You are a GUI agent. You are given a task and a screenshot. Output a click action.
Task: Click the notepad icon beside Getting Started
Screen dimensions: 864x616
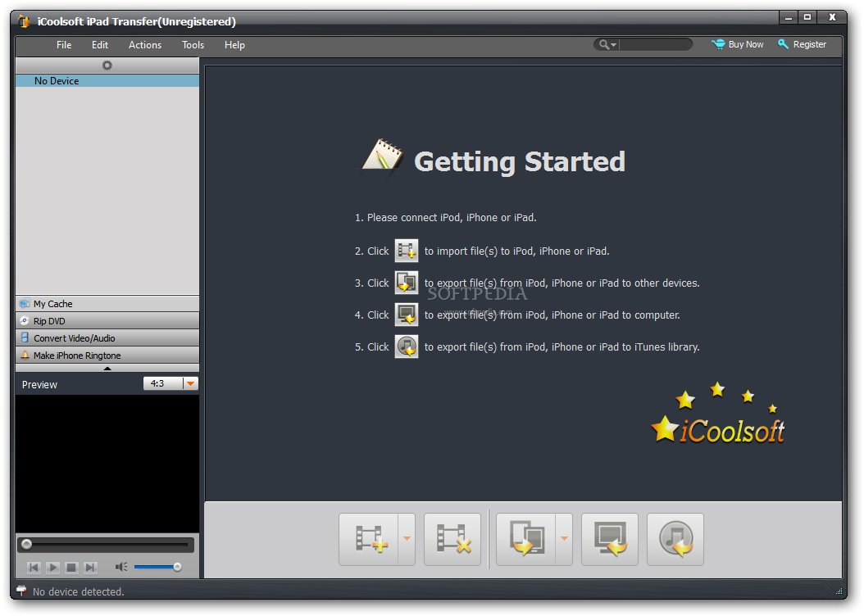click(382, 156)
